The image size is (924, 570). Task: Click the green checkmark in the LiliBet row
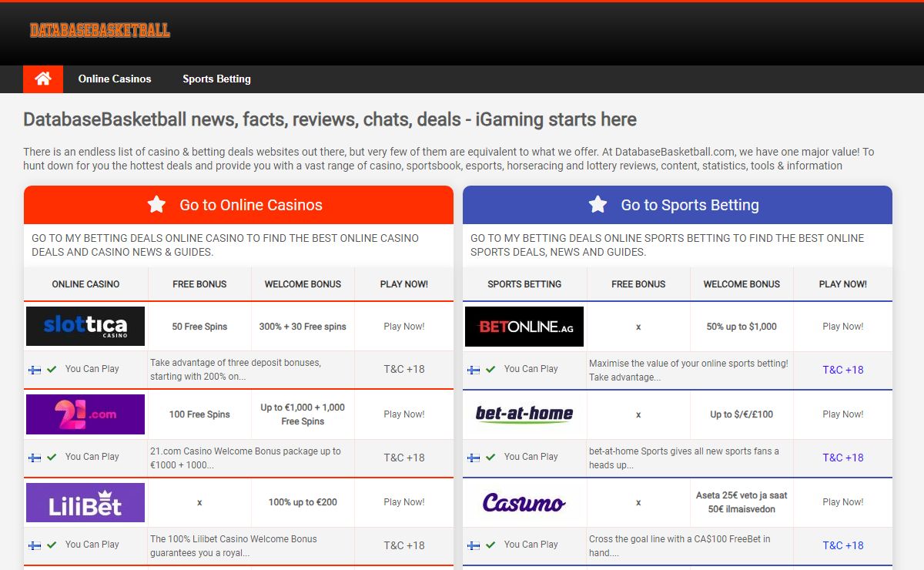point(52,545)
